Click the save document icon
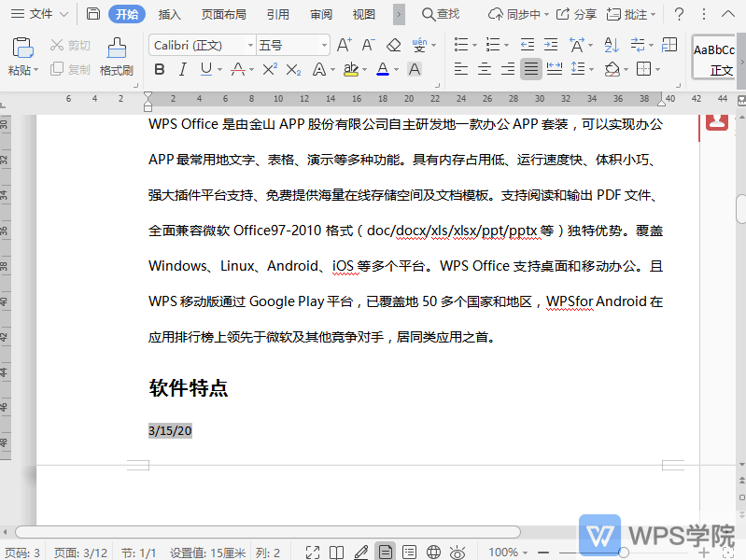This screenshot has height=560, width=746. 92,14
